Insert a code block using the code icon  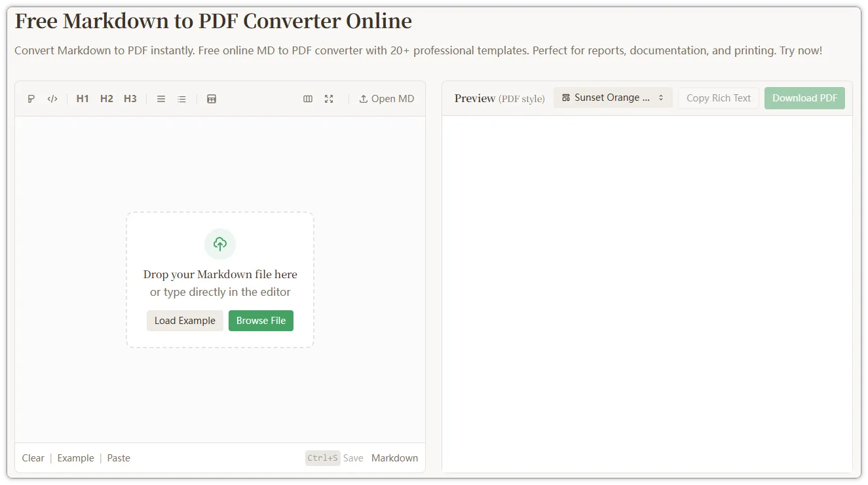52,98
